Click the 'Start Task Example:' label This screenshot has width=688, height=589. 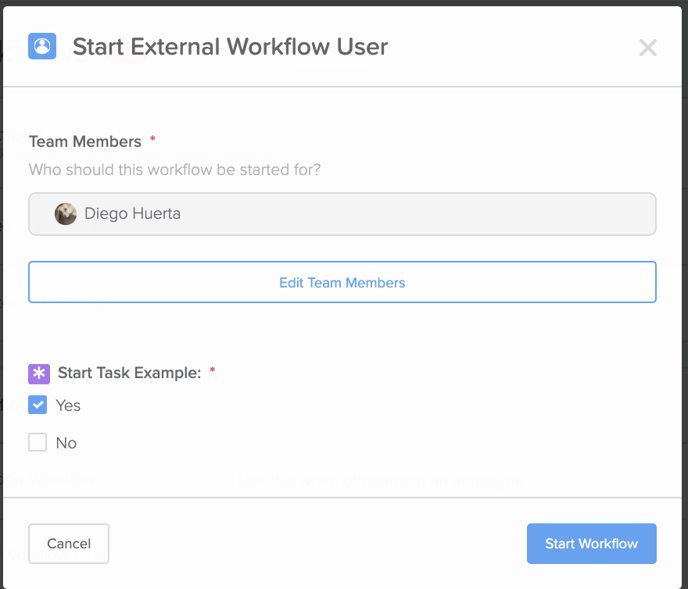[x=129, y=373]
